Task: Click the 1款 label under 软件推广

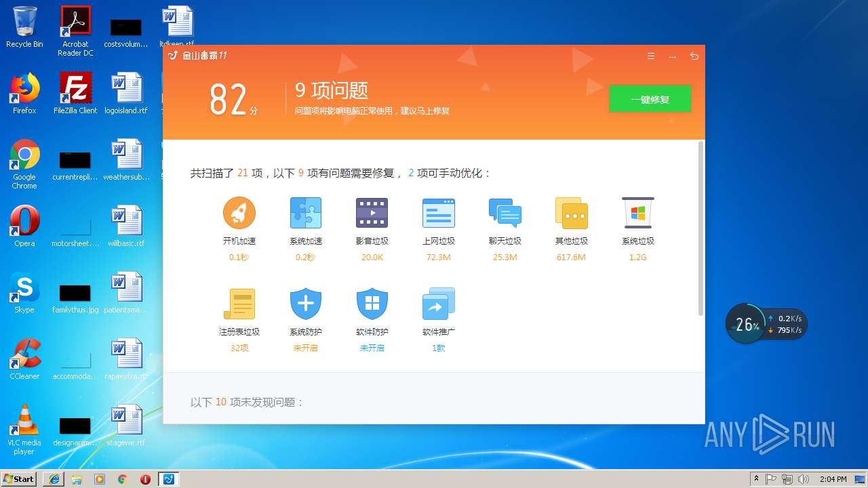Action: pyautogui.click(x=438, y=348)
